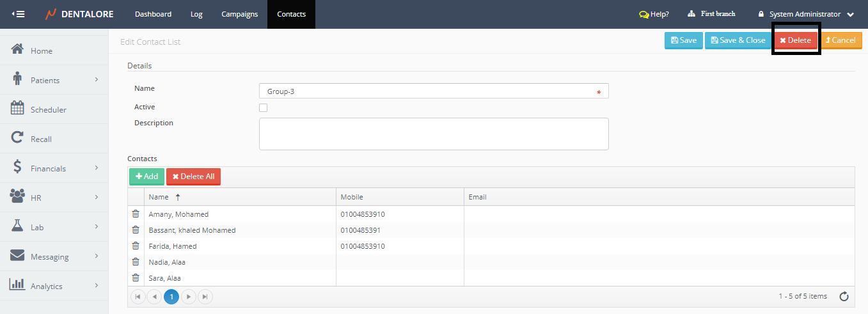Switch to the Campaigns tab
The image size is (868, 314).
click(x=239, y=14)
